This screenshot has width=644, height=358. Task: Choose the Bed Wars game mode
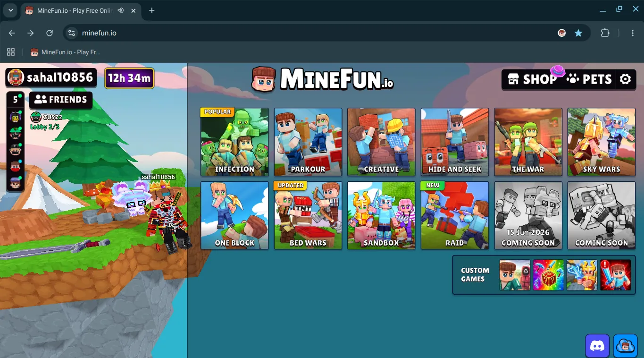click(308, 215)
